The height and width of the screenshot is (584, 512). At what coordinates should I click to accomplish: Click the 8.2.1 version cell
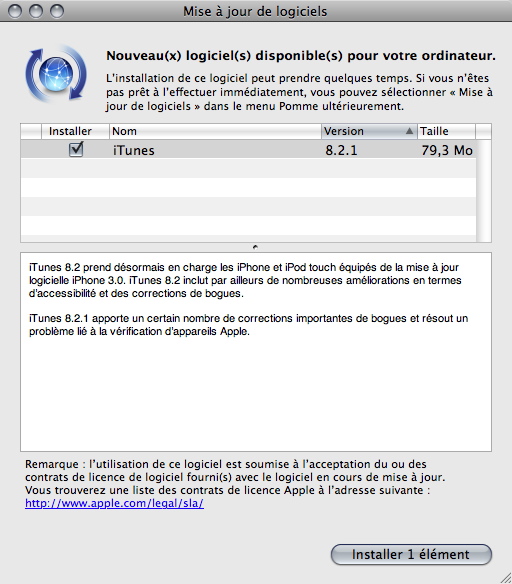(341, 150)
